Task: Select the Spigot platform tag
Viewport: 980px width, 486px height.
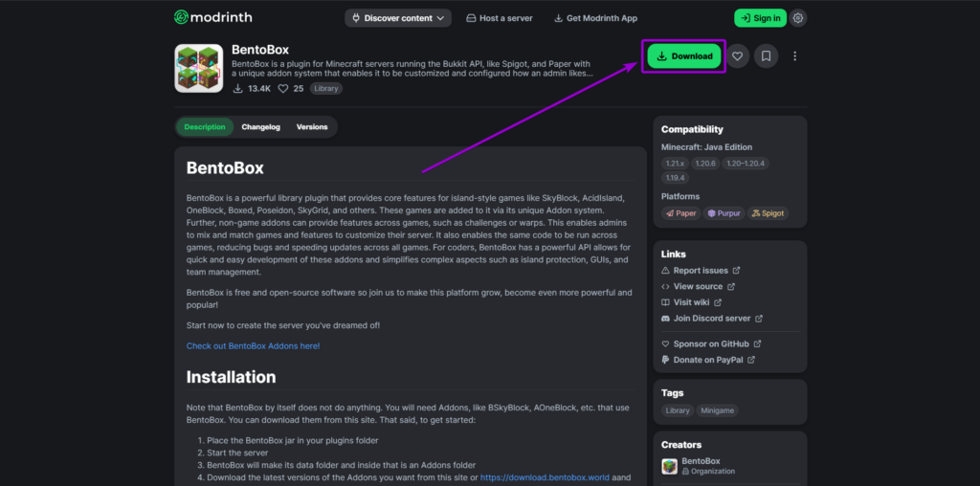Action: [x=768, y=213]
